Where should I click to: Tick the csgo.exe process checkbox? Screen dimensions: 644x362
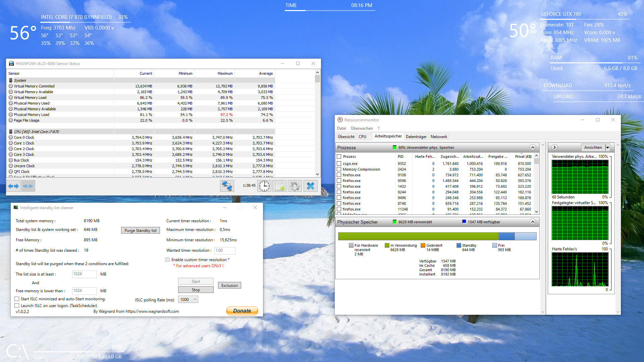339,164
